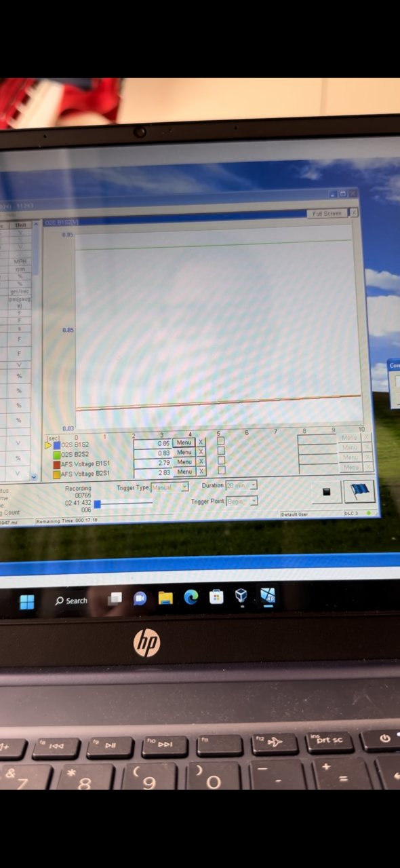Open Menu for AFS Voltage B1S1
400x868 pixels.
tap(184, 461)
